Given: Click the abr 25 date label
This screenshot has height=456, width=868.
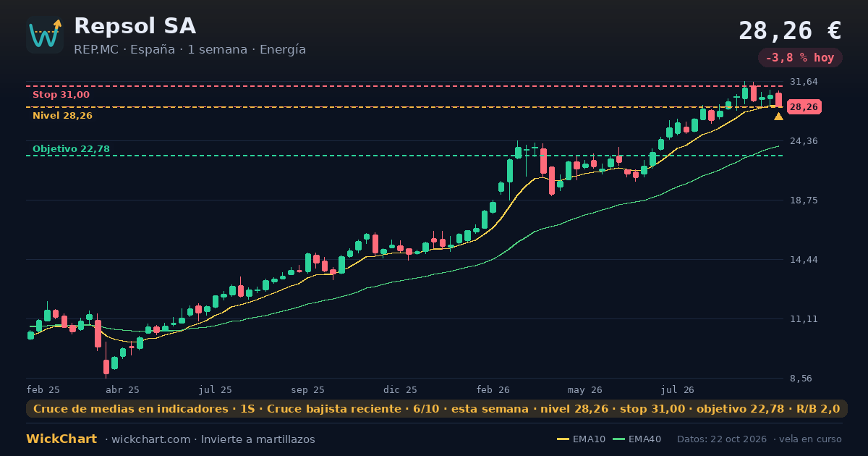Looking at the screenshot, I should coord(122,389).
